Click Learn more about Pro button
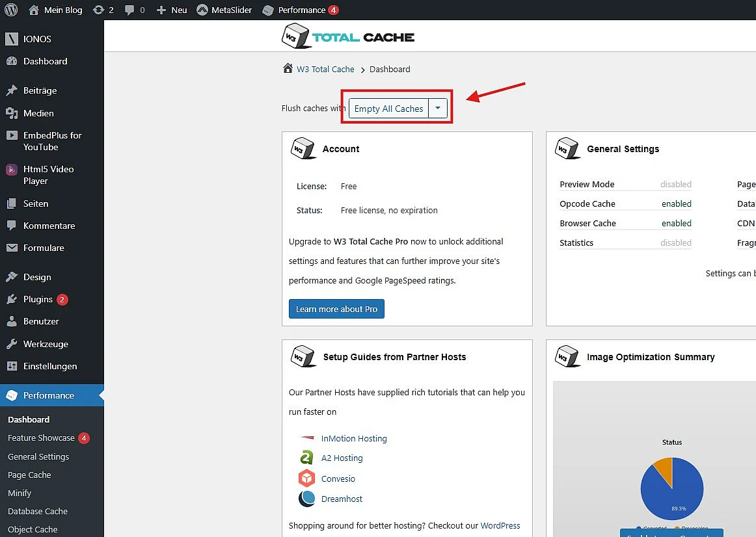Screen dimensions: 756x537 (336, 309)
